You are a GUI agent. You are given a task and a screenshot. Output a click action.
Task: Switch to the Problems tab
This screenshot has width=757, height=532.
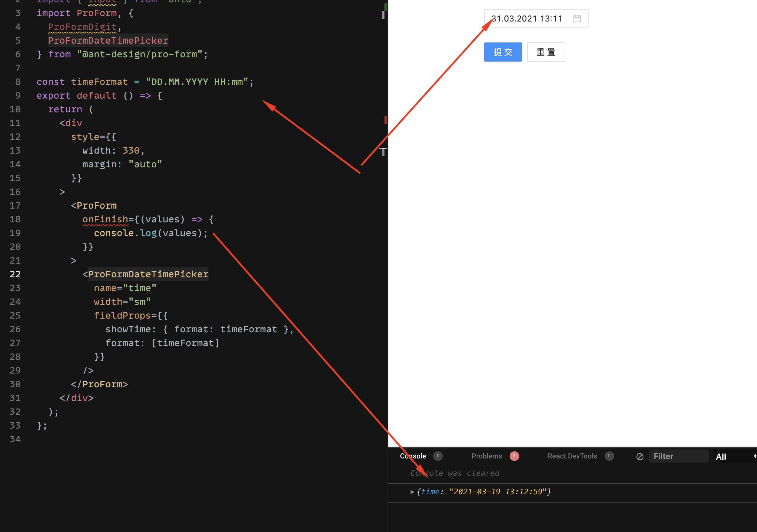click(486, 456)
